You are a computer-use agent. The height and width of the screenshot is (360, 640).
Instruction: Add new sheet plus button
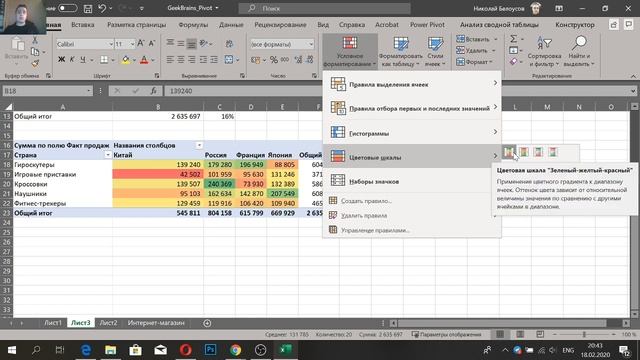(207, 323)
